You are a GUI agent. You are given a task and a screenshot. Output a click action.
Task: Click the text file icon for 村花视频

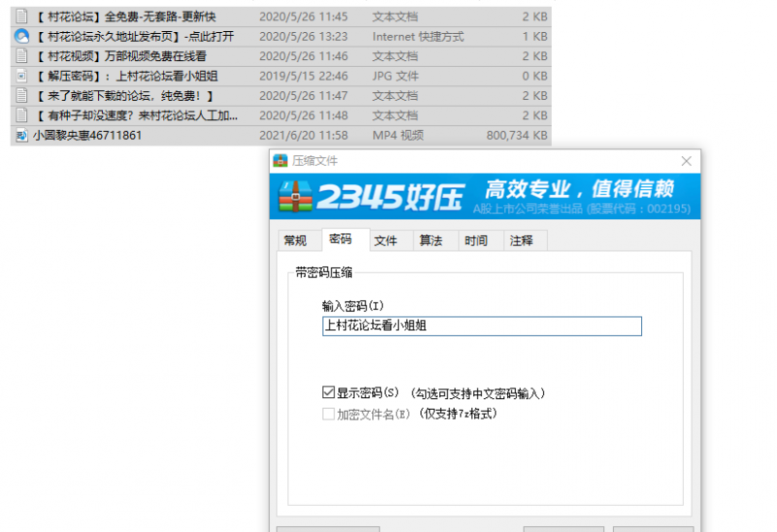coord(20,56)
